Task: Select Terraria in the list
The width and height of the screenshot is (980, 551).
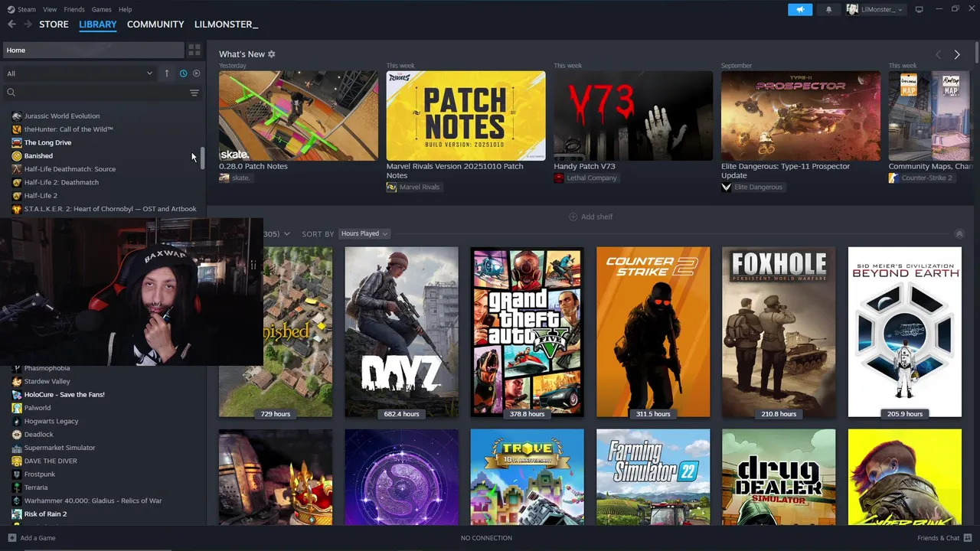Action: point(36,487)
